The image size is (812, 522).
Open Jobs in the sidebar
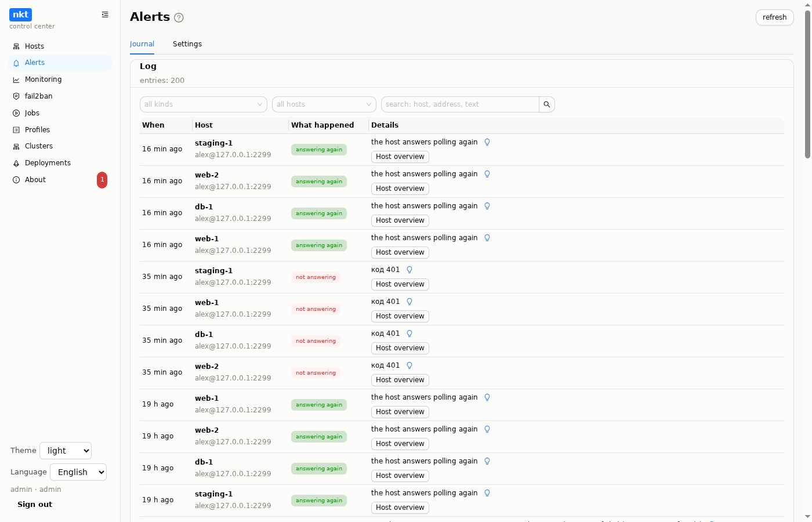click(x=60, y=113)
